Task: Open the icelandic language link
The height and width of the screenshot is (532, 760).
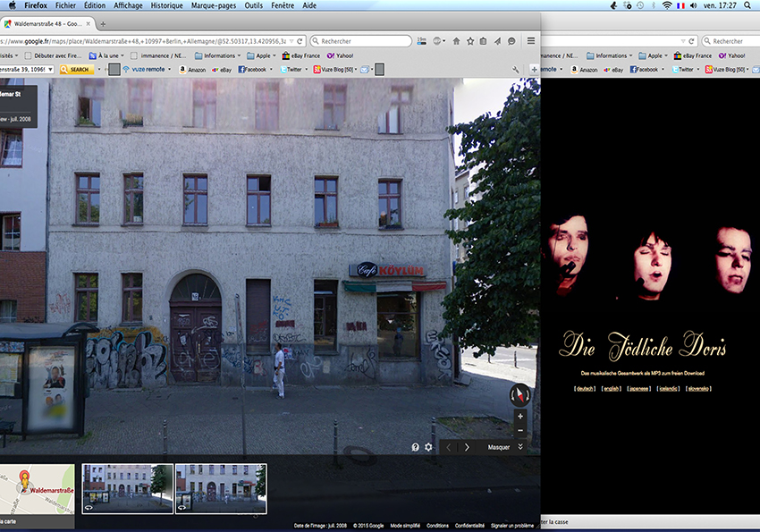Action: (669, 389)
